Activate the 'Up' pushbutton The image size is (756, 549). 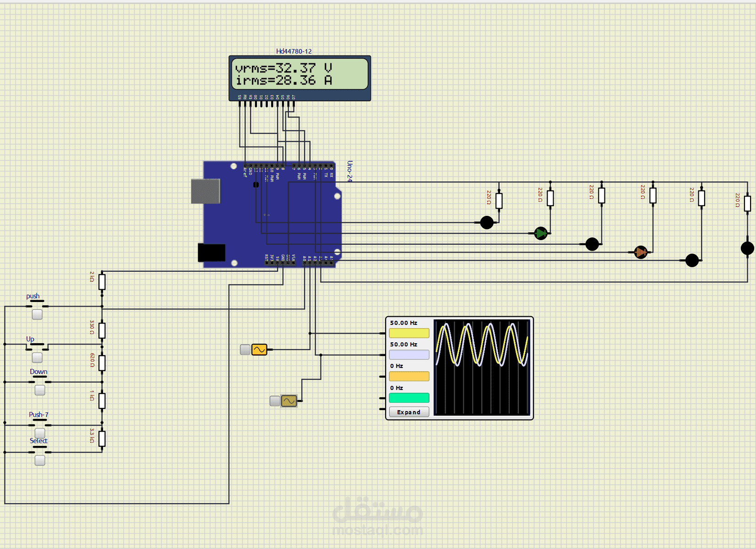point(37,357)
